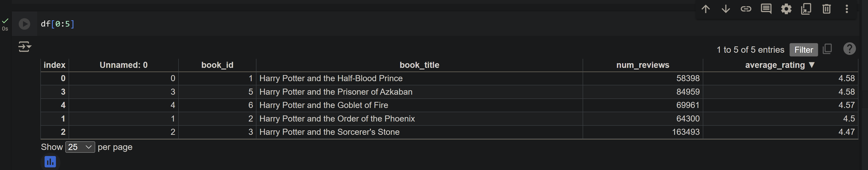Open rows per page dropdown
Screen dimensions: 868x170
[x=80, y=147]
